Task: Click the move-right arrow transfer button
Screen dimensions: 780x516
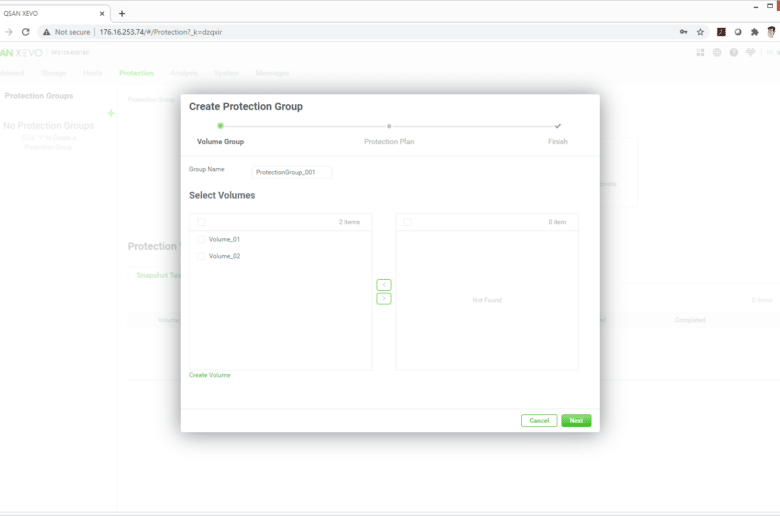Action: tap(384, 299)
